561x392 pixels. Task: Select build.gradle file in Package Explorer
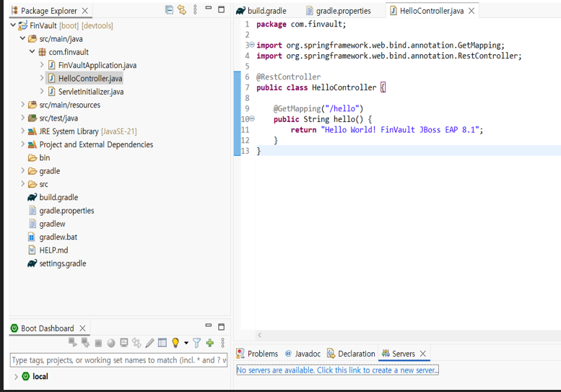(53, 197)
